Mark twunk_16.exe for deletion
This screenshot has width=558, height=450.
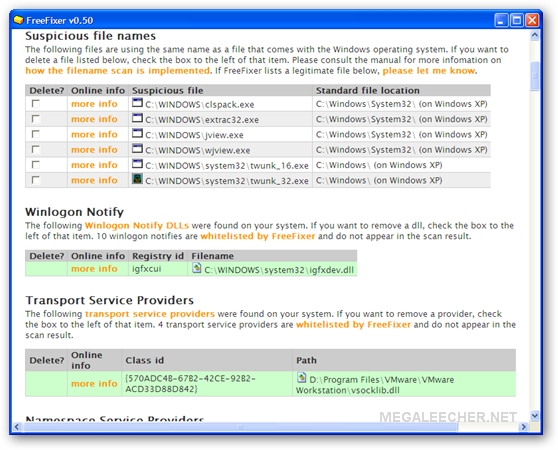point(36,165)
